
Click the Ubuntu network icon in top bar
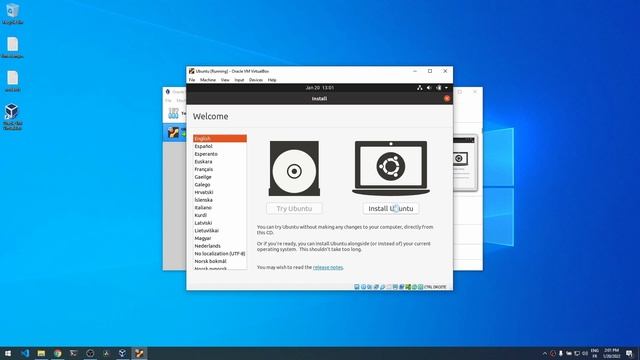pos(420,88)
